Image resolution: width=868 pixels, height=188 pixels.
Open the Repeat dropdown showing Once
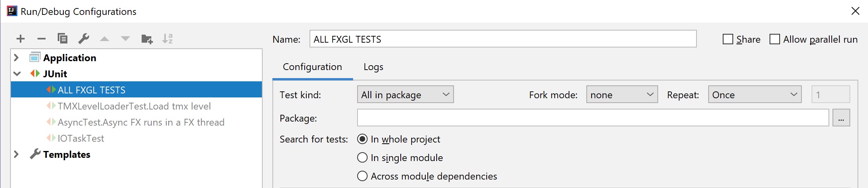click(755, 95)
